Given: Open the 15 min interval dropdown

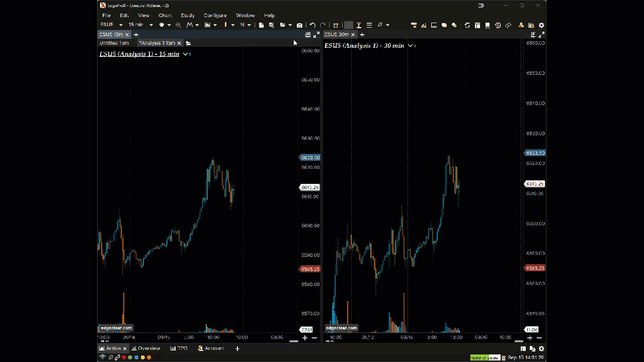Looking at the screenshot, I should 151,25.
